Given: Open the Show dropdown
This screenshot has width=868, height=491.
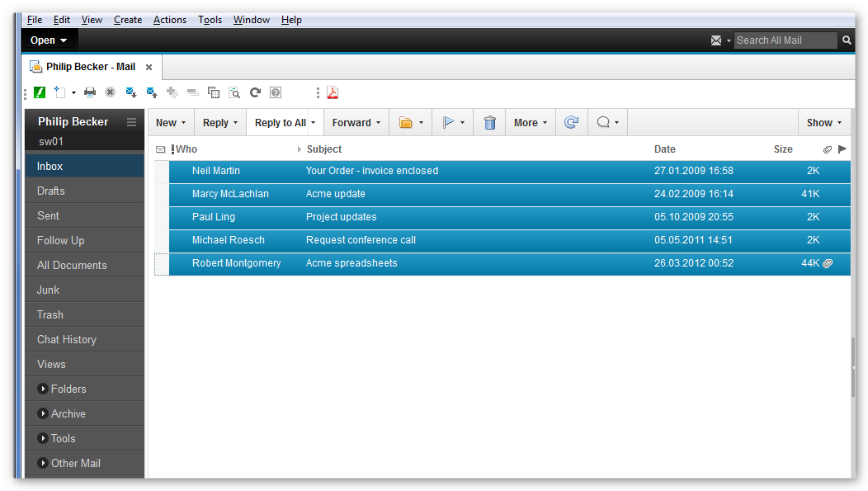Looking at the screenshot, I should click(823, 121).
